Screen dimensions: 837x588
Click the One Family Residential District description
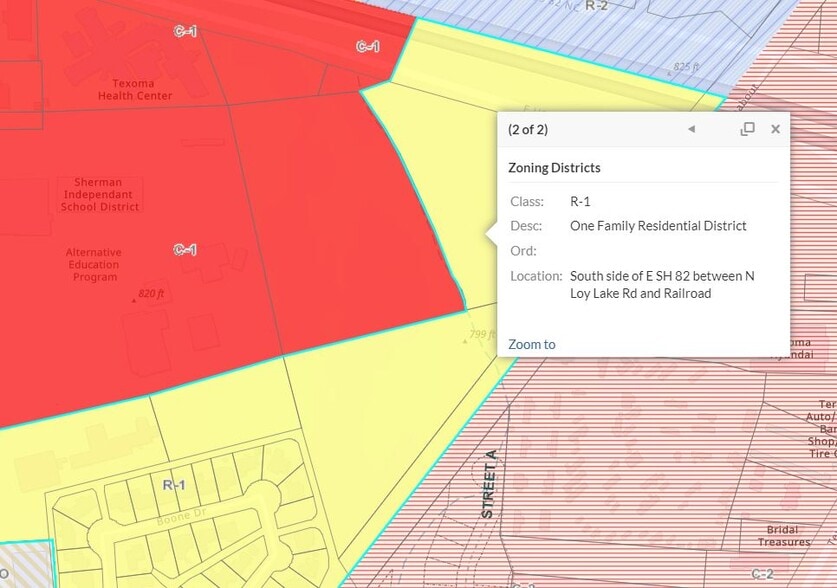click(658, 226)
